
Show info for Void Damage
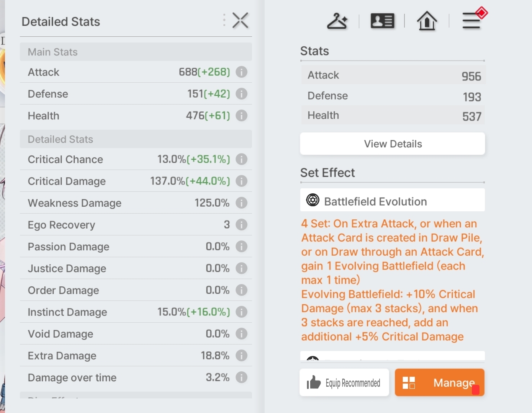(241, 334)
